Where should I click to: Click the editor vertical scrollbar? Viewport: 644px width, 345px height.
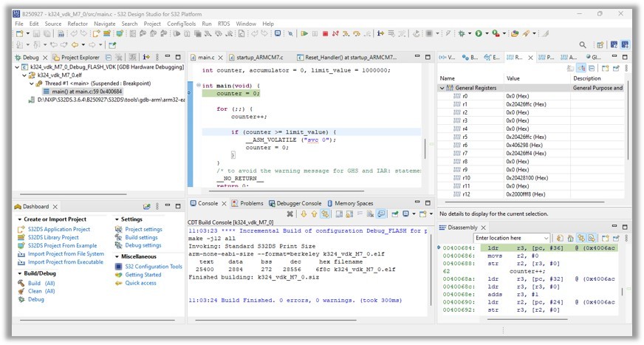(425, 148)
